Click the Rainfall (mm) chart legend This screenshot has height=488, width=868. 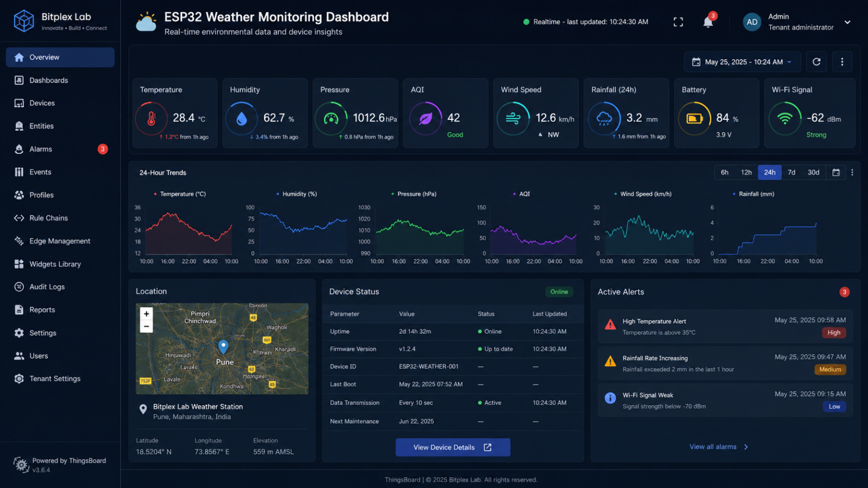(x=754, y=194)
